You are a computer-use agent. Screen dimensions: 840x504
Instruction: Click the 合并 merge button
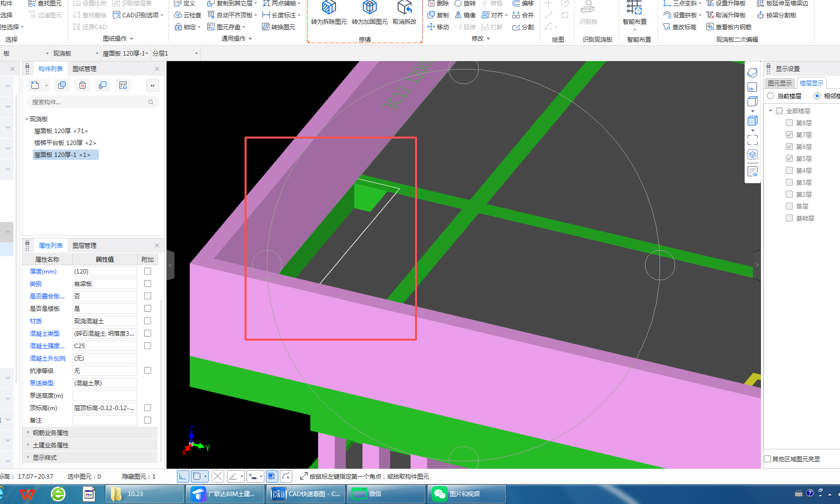pos(523,15)
